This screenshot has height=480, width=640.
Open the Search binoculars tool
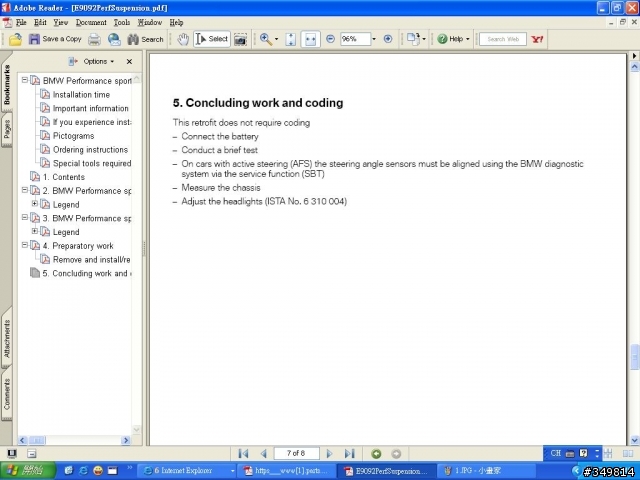[145, 39]
